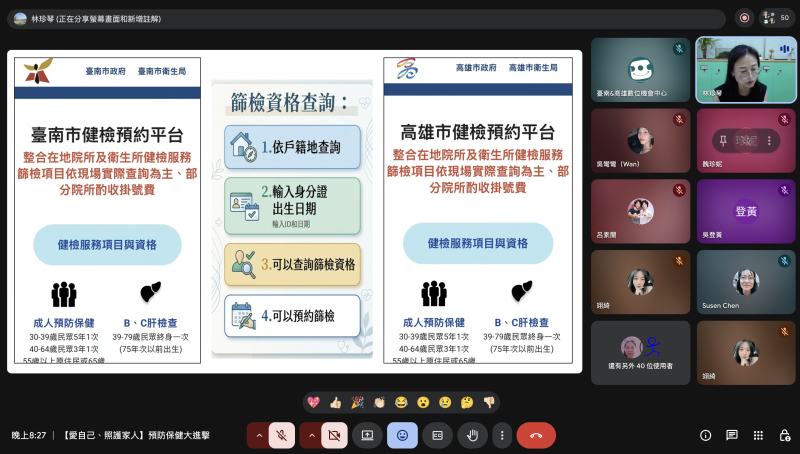Click 高雄市健檢預約平台 heading
Viewport: 800px width, 454px height.
tap(478, 133)
